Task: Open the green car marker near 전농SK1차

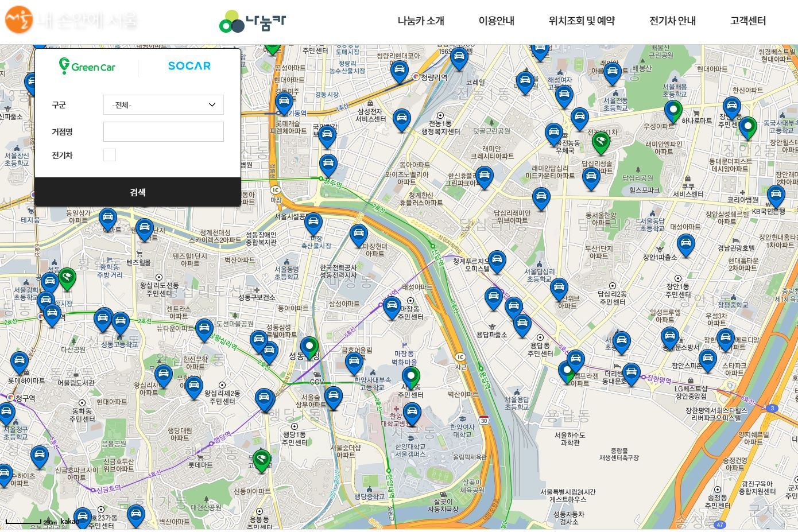Action: tap(601, 142)
